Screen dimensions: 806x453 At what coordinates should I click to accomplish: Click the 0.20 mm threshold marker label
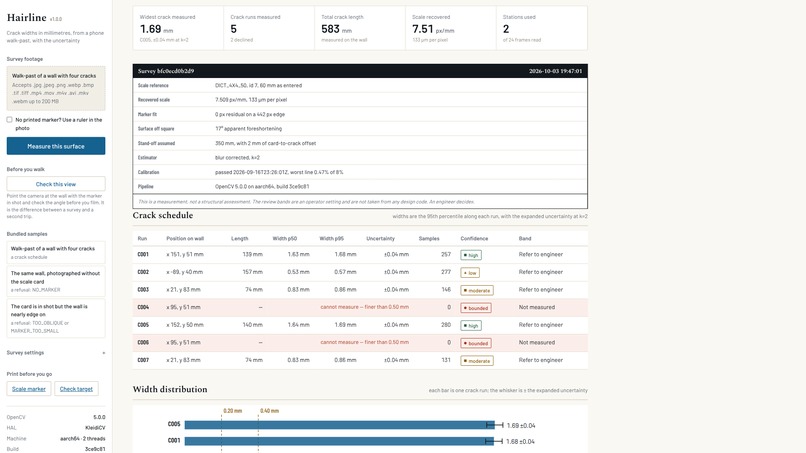point(232,411)
